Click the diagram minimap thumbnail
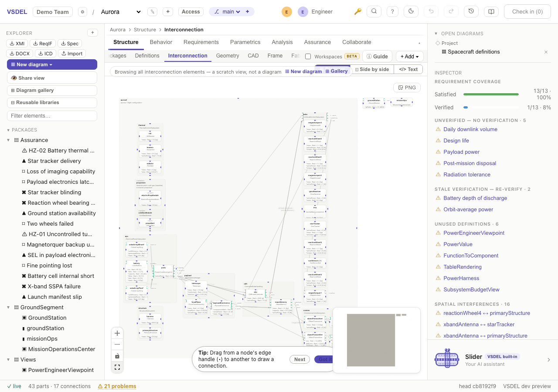Viewport: 558px width, 392px height. (x=377, y=340)
